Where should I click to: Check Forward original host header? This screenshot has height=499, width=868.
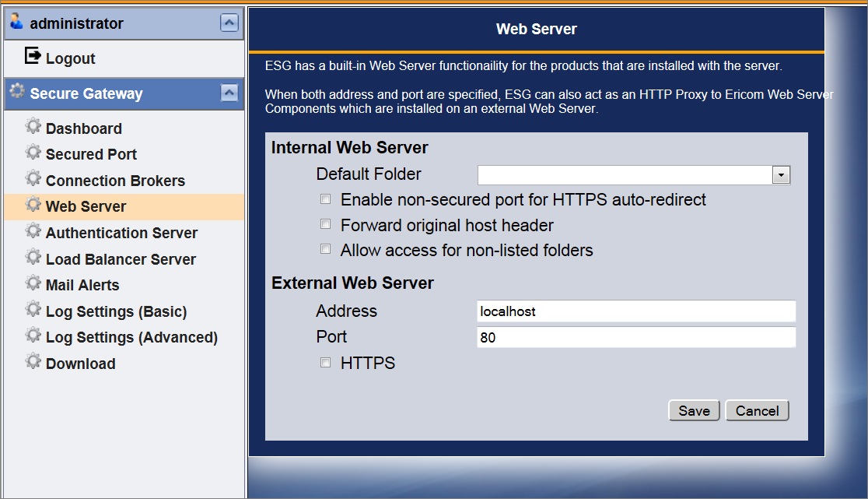click(326, 225)
